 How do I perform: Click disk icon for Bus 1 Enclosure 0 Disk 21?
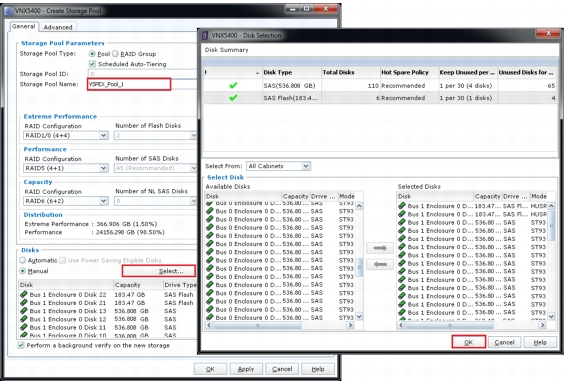24,303
